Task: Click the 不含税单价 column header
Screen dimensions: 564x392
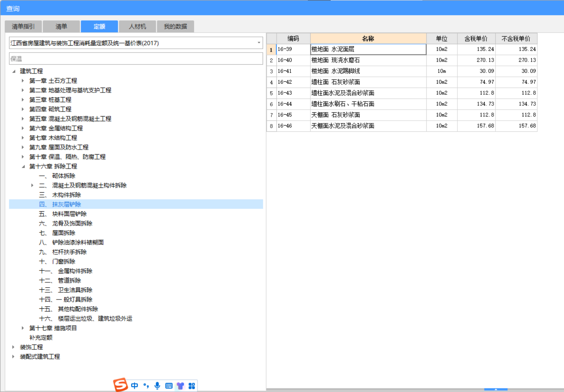Action: click(x=516, y=38)
